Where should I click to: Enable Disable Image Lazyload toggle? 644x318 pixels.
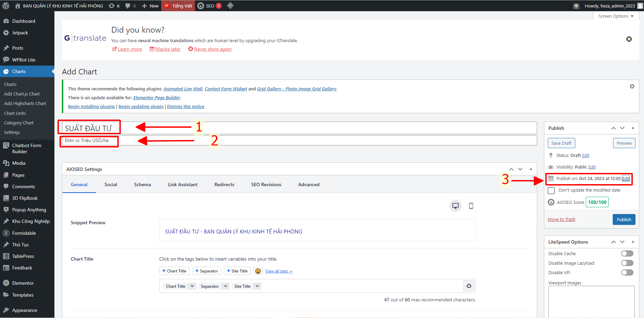click(627, 263)
